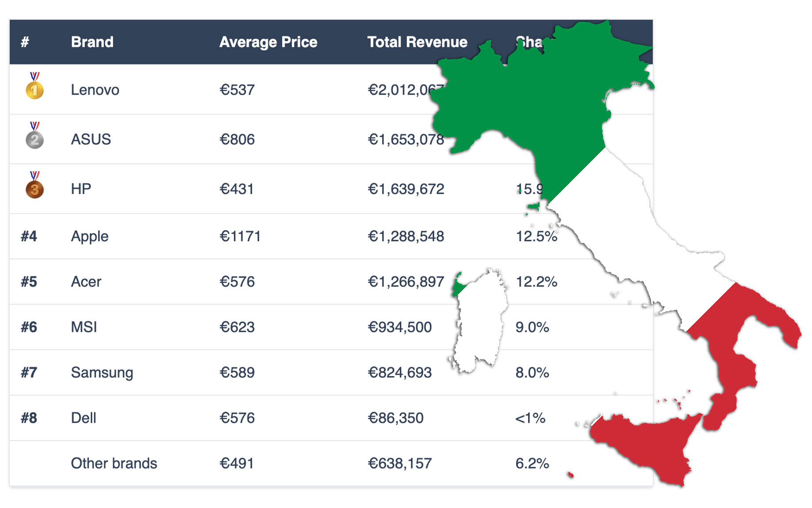Select the Apple brand row
812x508 pixels.
(89, 236)
